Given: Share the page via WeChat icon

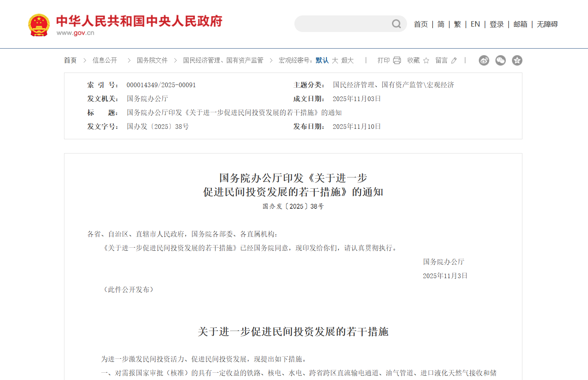Looking at the screenshot, I should tap(500, 61).
